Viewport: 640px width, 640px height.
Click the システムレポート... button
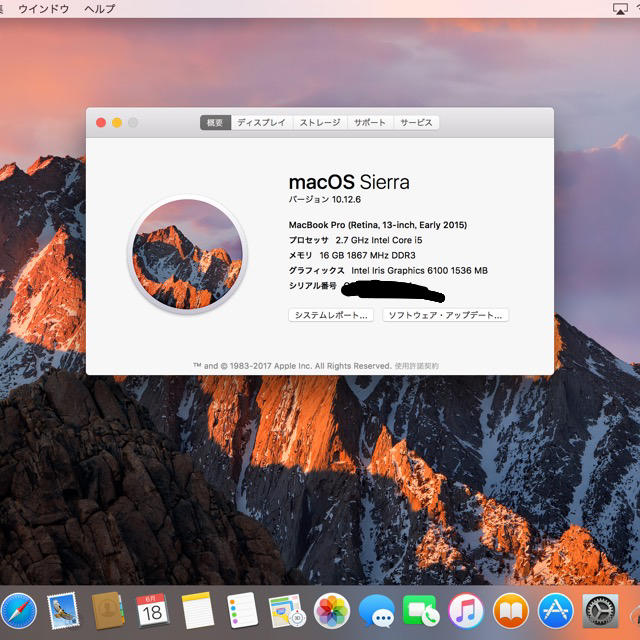[331, 315]
